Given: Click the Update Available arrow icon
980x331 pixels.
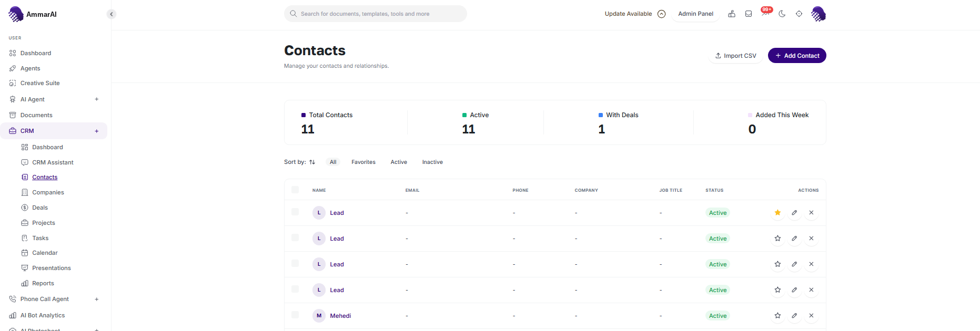Looking at the screenshot, I should [x=662, y=14].
